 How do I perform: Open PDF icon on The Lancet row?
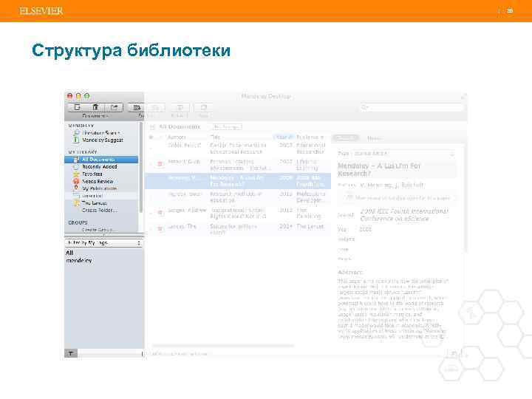click(160, 229)
